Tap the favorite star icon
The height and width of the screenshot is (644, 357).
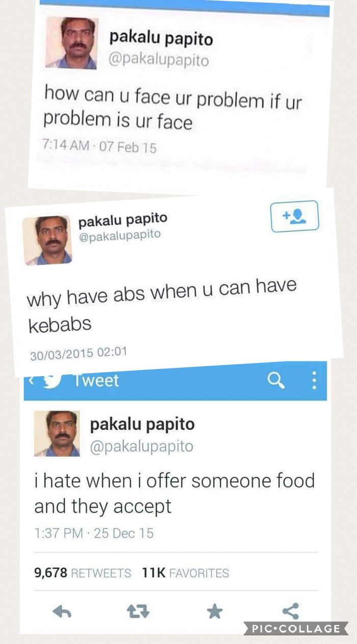215,611
